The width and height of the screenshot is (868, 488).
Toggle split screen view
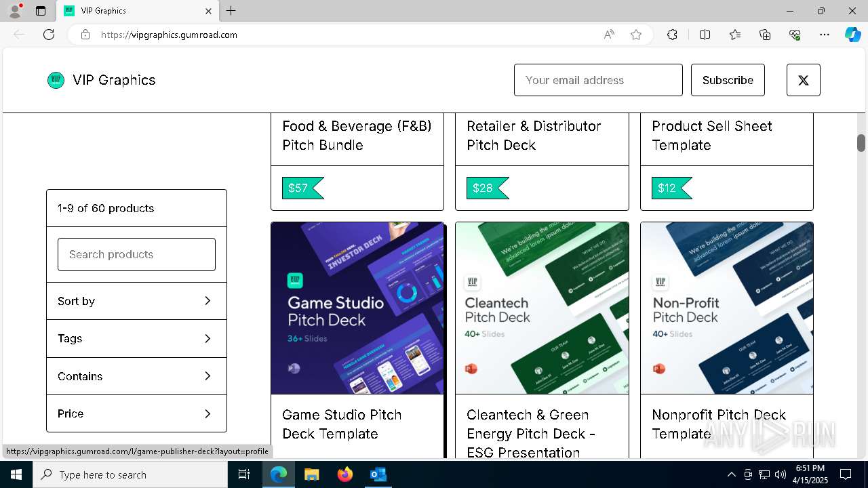pyautogui.click(x=705, y=35)
